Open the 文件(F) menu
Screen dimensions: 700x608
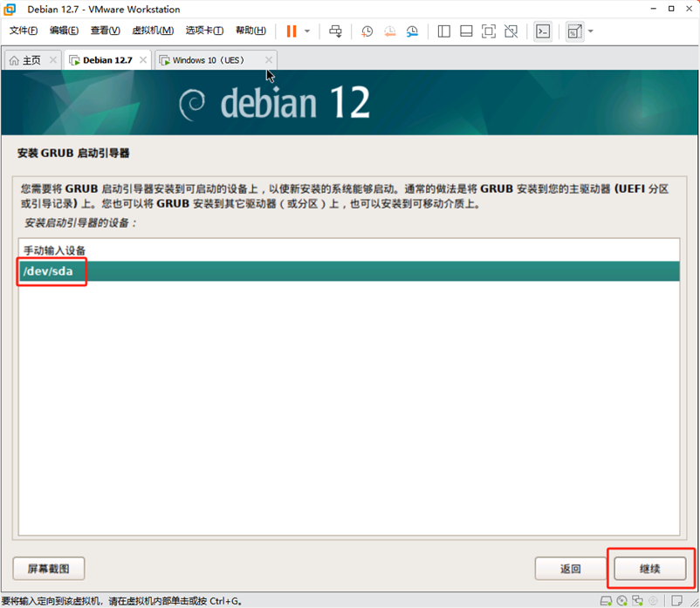(x=24, y=31)
